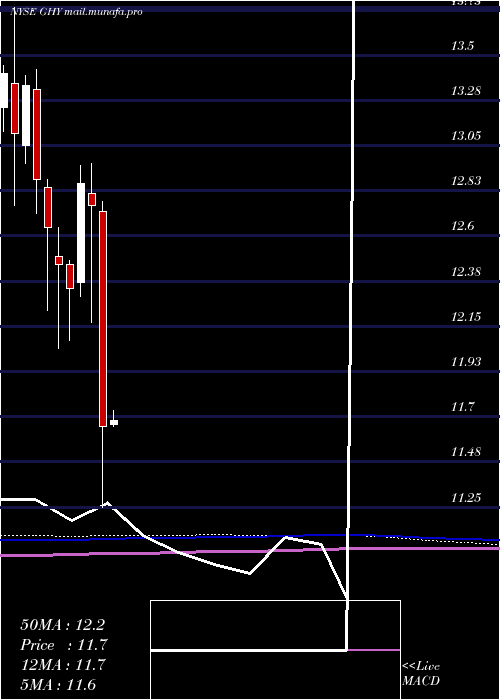Screen dimensions: 500x700
Task: Click the 11.48 price axis label
Action: pyautogui.click(x=467, y=452)
